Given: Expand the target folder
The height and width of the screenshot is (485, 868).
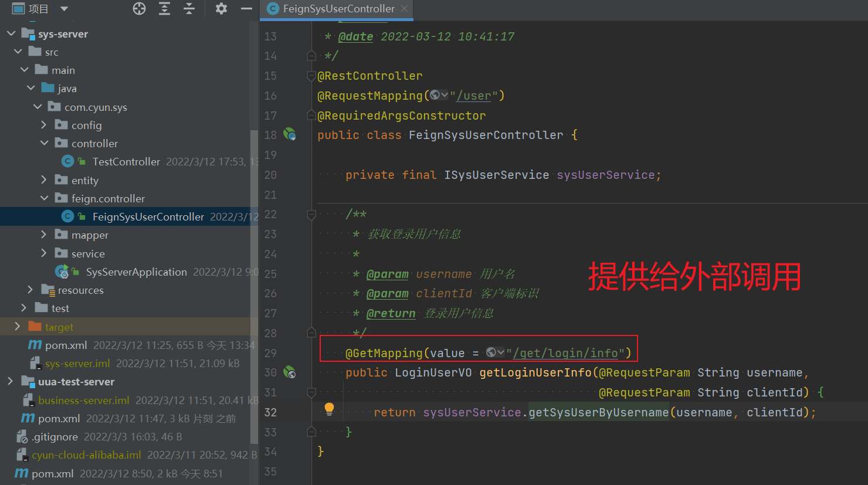Looking at the screenshot, I should [17, 327].
